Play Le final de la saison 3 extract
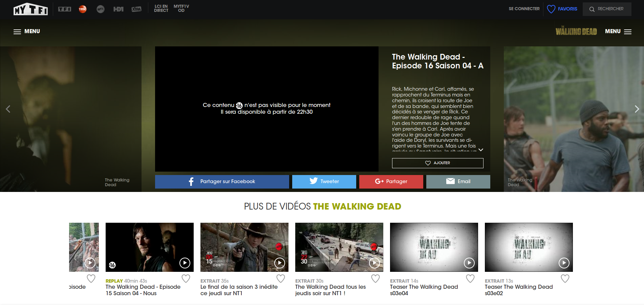The image size is (644, 305). pyautogui.click(x=280, y=263)
